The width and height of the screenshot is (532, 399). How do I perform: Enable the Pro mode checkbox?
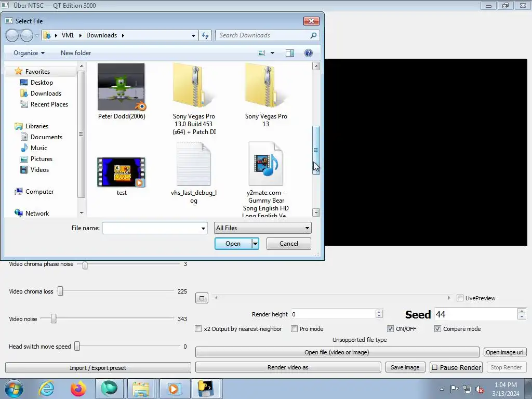(x=294, y=329)
